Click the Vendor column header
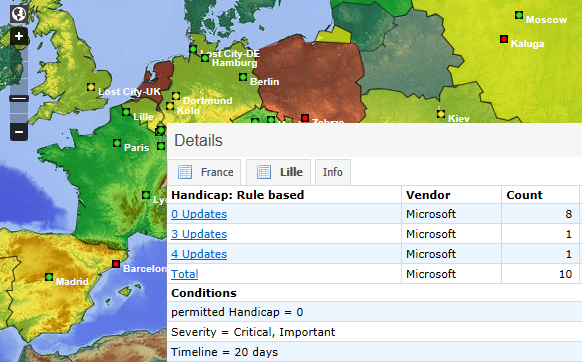 (x=428, y=195)
